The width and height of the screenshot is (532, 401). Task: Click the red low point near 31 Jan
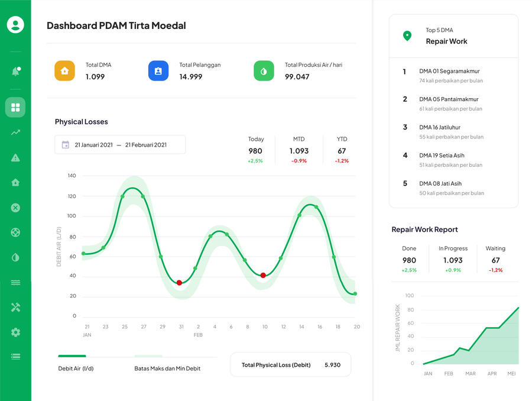pyautogui.click(x=179, y=283)
